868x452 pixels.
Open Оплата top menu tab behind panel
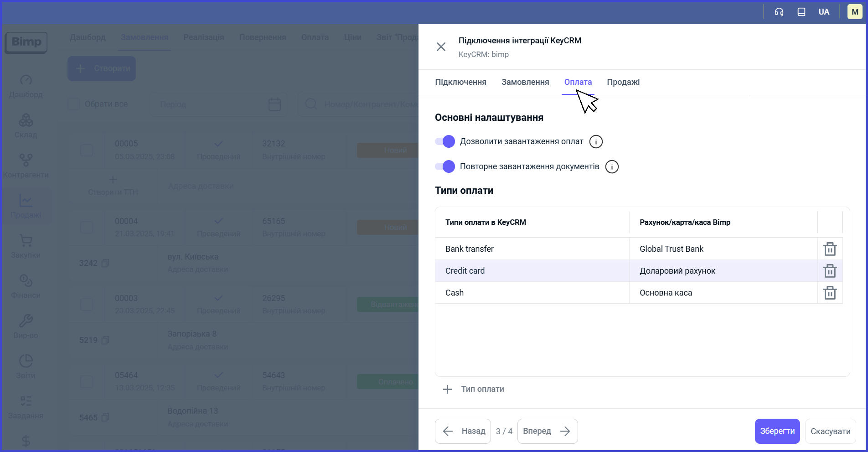[315, 37]
